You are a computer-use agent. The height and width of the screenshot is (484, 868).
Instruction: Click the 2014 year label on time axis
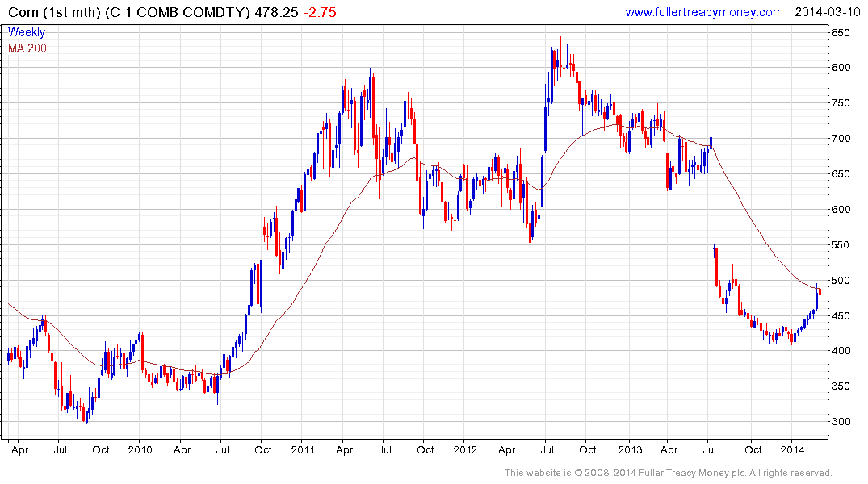pos(792,449)
